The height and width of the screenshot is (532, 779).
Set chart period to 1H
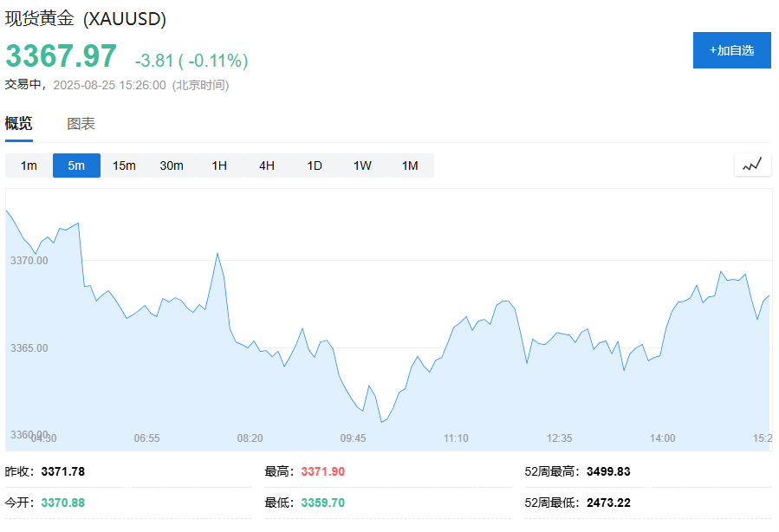coord(219,165)
